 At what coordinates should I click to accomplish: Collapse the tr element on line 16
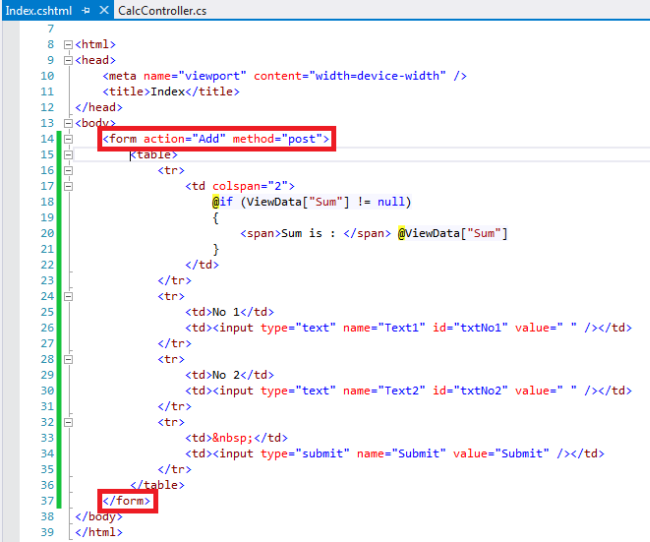(x=68, y=170)
